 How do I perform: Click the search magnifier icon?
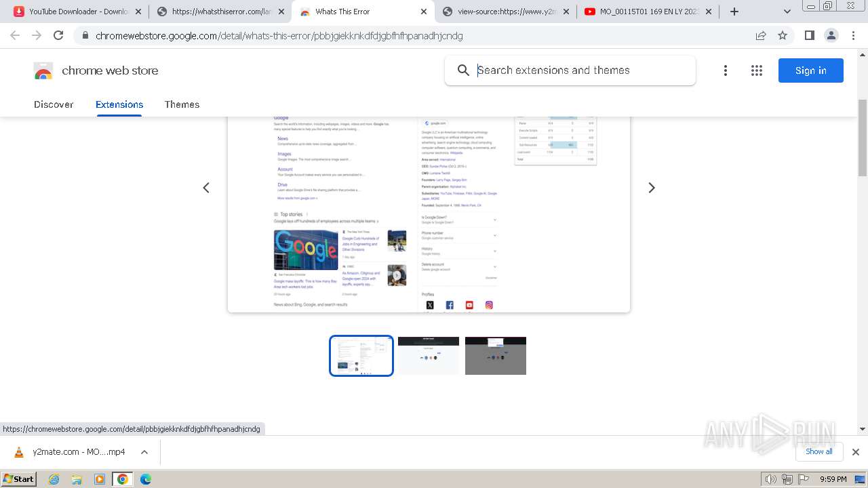click(x=463, y=70)
